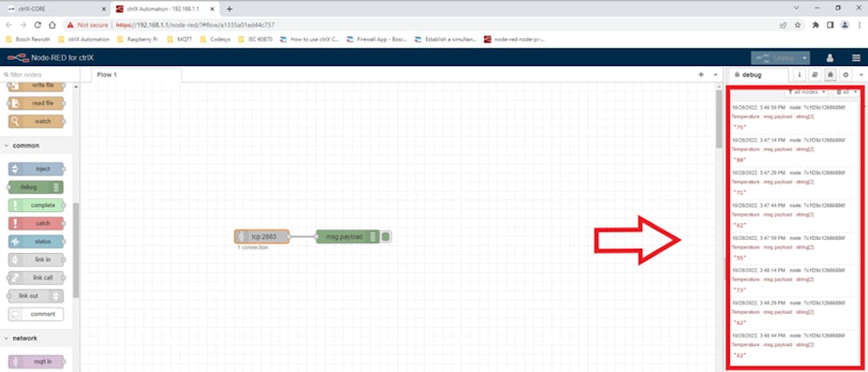The height and width of the screenshot is (372, 868).
Task: Select the link out node in palette
Action: point(36,296)
